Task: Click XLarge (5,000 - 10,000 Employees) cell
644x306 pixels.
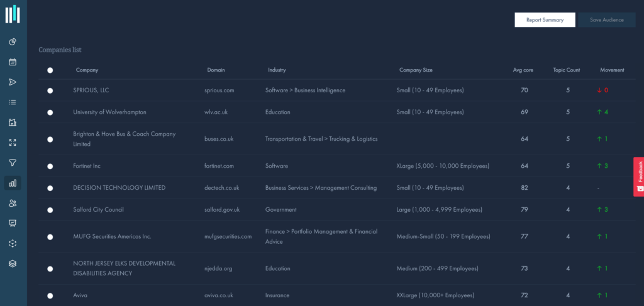Action: click(x=443, y=166)
